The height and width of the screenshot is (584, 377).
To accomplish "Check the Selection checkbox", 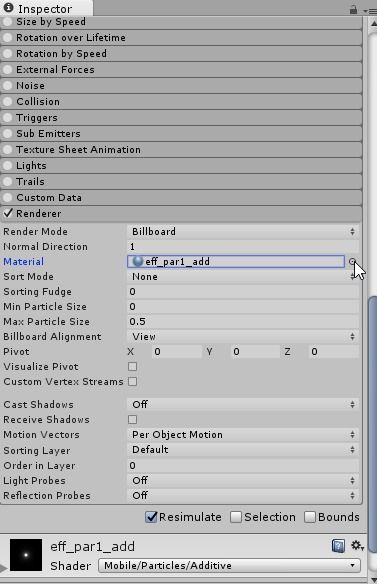I will click(235, 517).
